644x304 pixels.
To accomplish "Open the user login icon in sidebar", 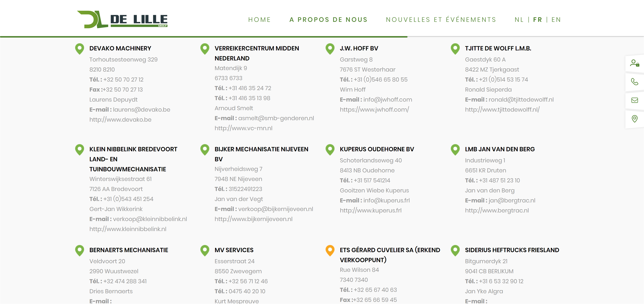I will pyautogui.click(x=634, y=63).
